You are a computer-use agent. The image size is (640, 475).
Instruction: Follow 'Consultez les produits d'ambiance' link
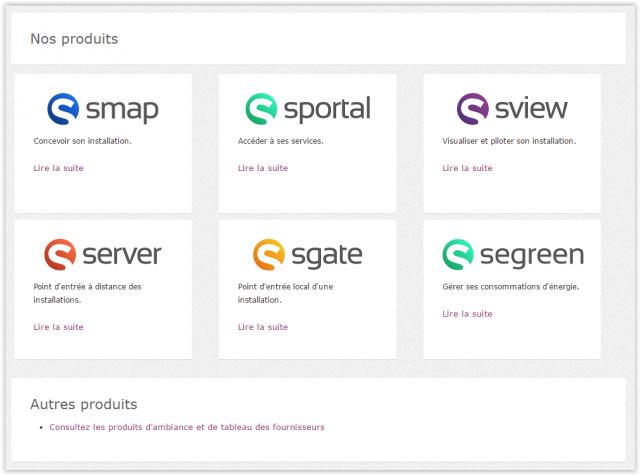coord(187,427)
